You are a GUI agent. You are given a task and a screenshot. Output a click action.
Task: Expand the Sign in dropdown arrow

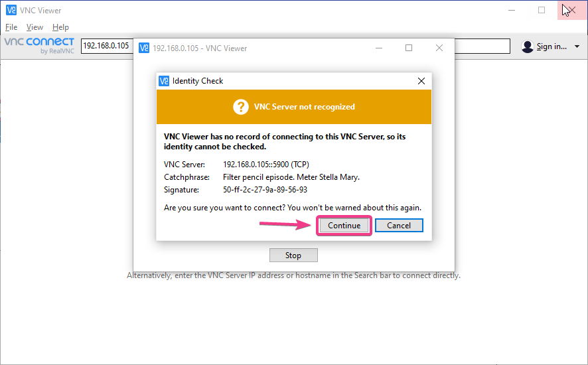click(577, 46)
